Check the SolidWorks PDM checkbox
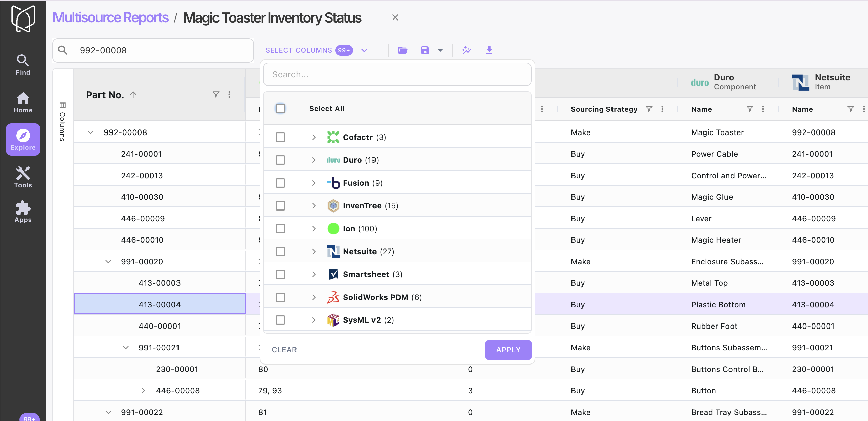This screenshot has height=421, width=868. coord(280,297)
